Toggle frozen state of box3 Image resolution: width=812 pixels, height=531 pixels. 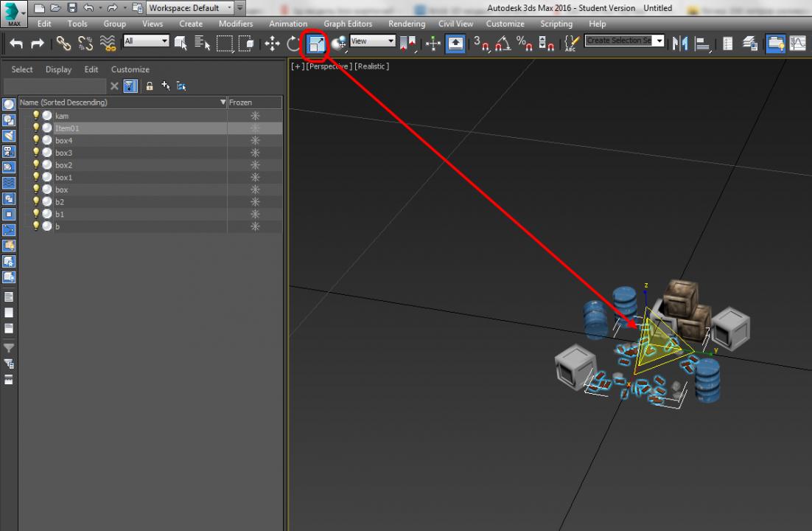pos(255,153)
